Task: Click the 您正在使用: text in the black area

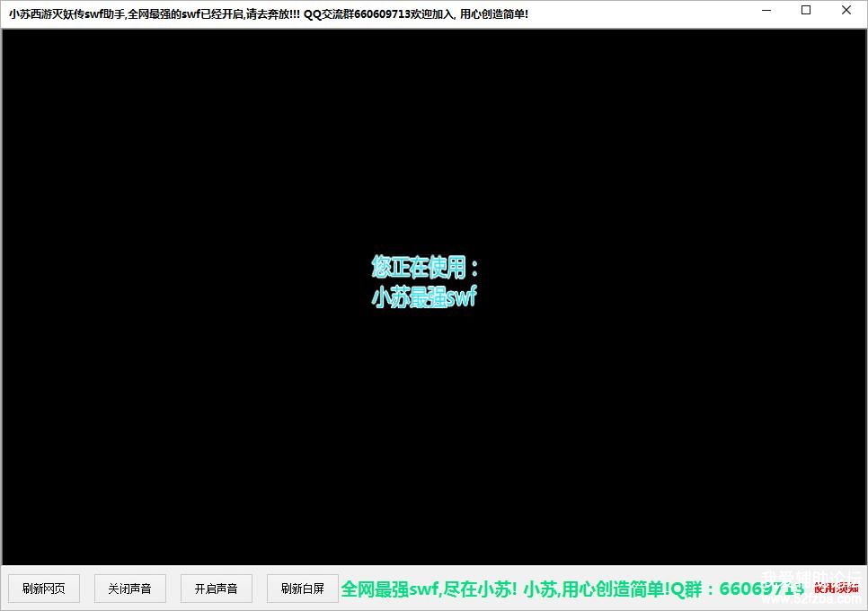Action: click(425, 267)
